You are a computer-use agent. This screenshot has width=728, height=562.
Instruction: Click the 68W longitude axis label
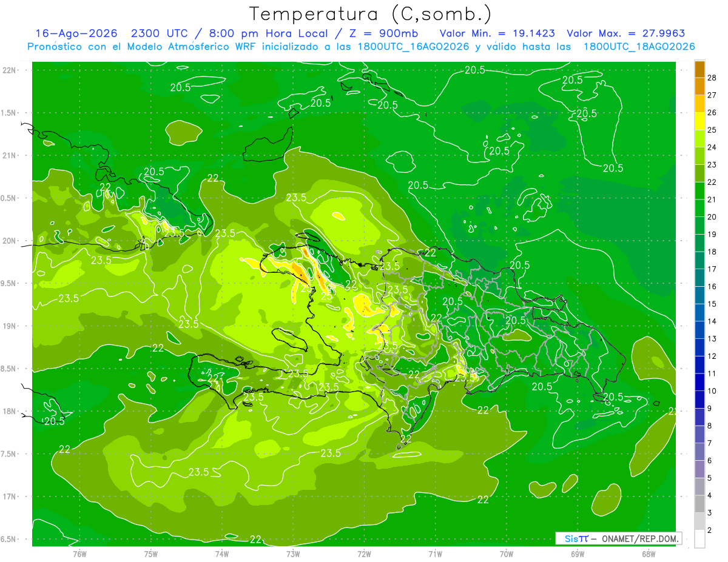(x=648, y=554)
